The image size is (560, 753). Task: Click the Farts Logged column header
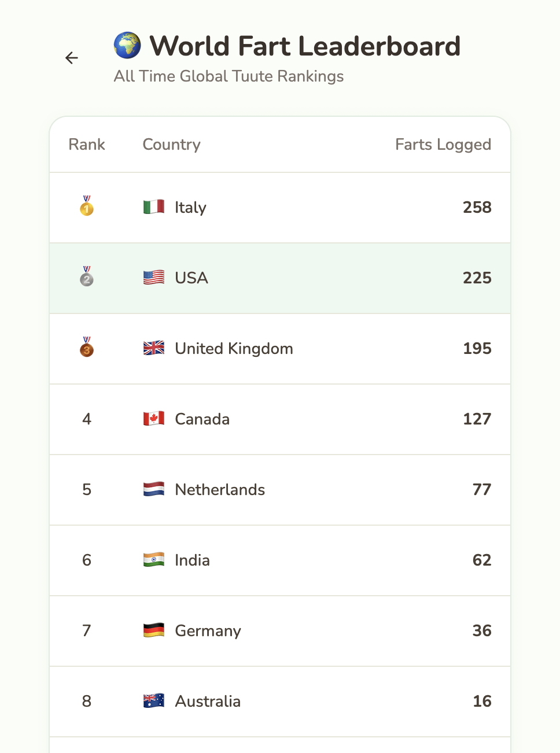point(443,145)
